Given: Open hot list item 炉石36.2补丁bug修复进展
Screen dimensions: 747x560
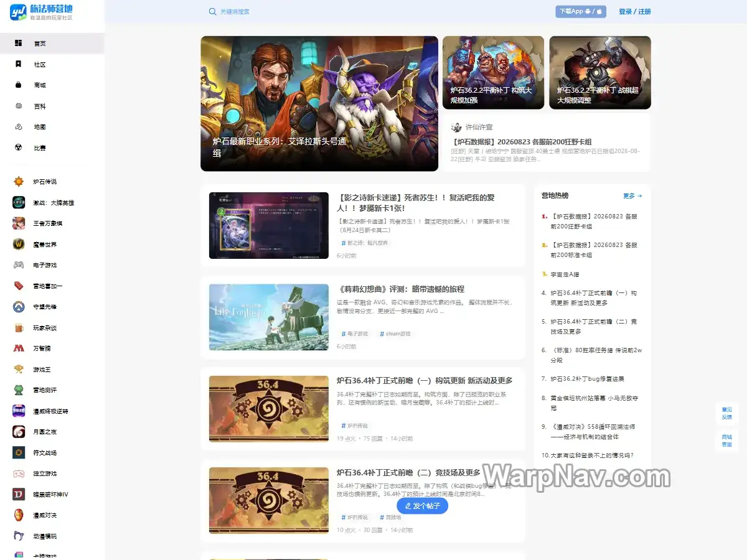Looking at the screenshot, I should coord(587,378).
